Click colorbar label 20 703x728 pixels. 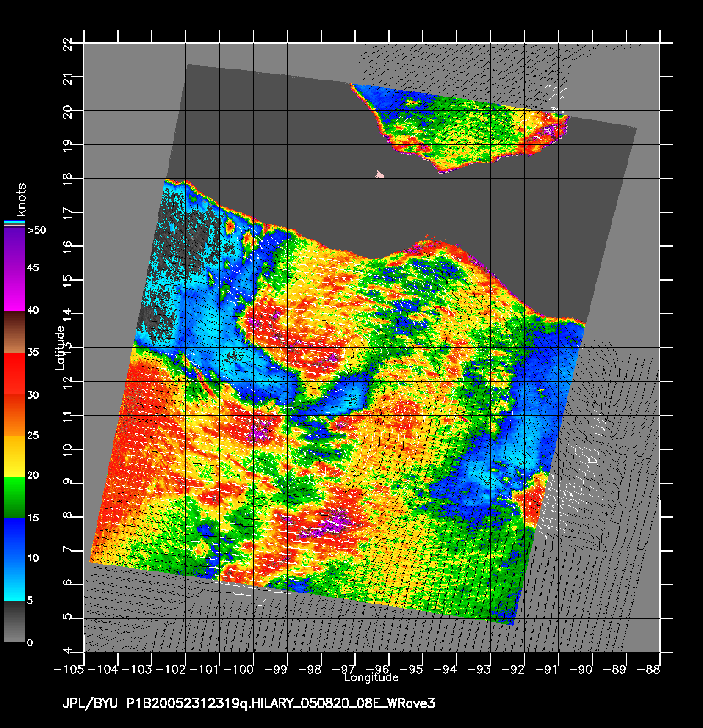coord(33,475)
